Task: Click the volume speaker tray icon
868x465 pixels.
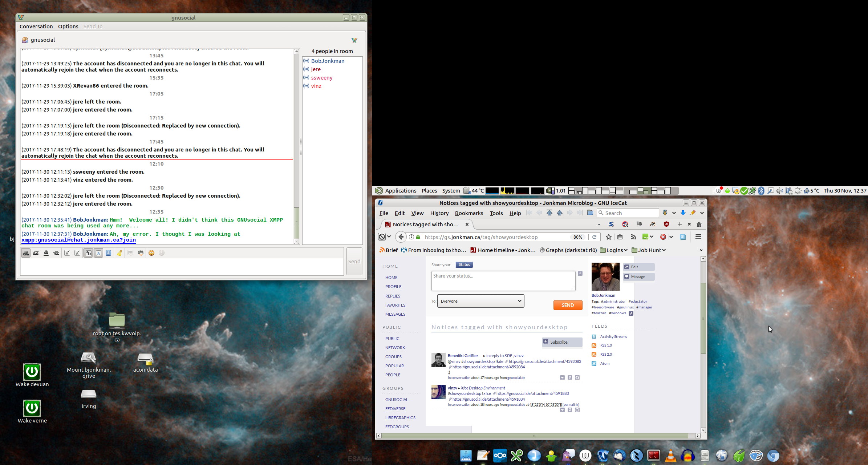Action: 779,191
